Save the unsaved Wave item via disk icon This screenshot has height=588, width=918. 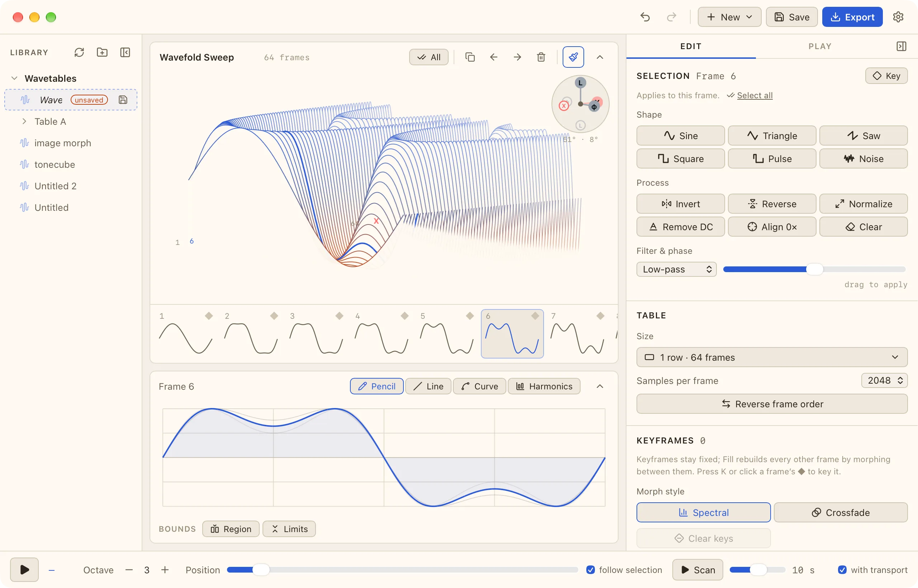click(x=123, y=100)
